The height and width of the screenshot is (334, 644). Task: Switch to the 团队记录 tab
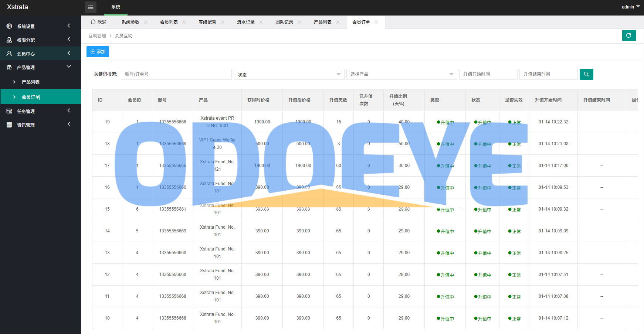[x=284, y=22]
